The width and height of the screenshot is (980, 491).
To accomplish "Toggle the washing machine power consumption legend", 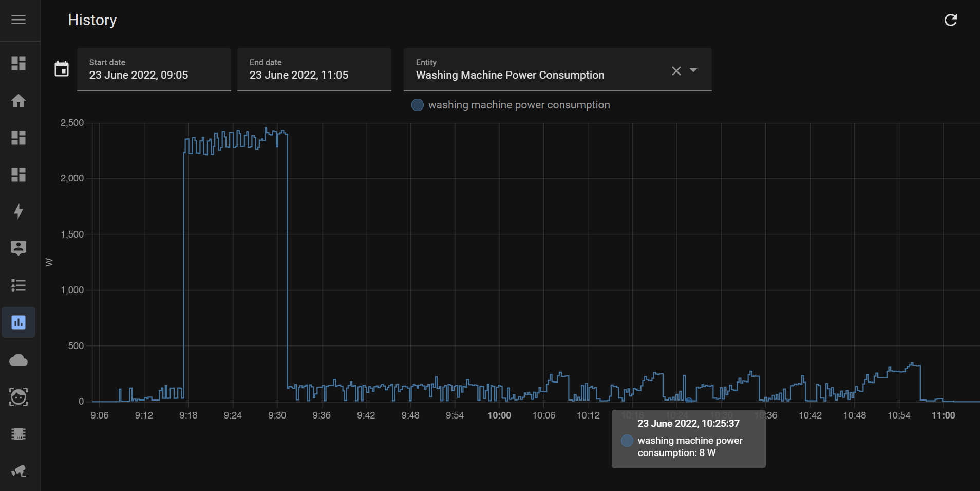I will click(511, 105).
